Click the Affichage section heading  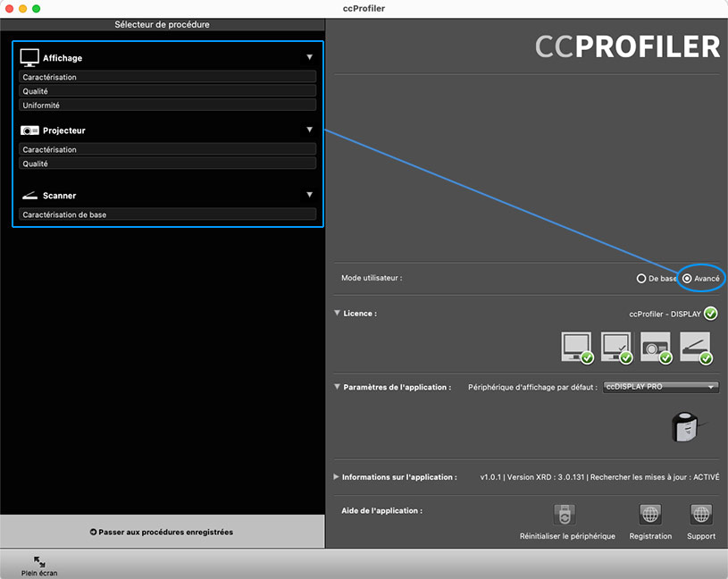click(63, 58)
